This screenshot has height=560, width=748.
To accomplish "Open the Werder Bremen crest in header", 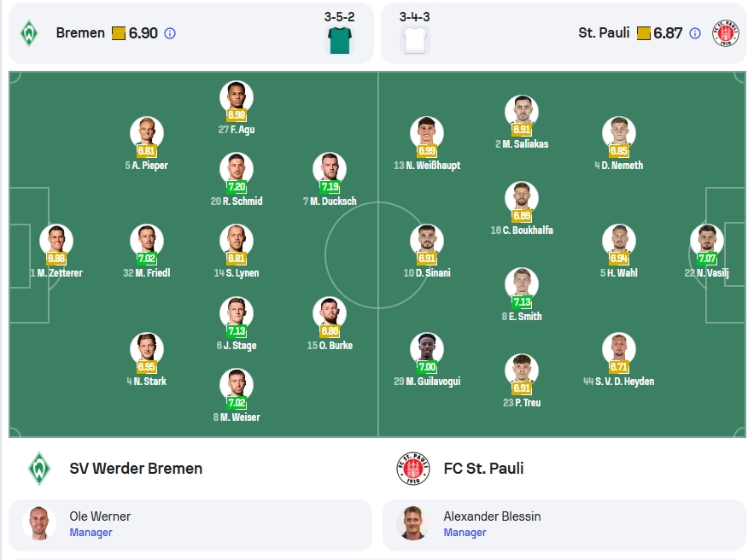I will coord(29,33).
